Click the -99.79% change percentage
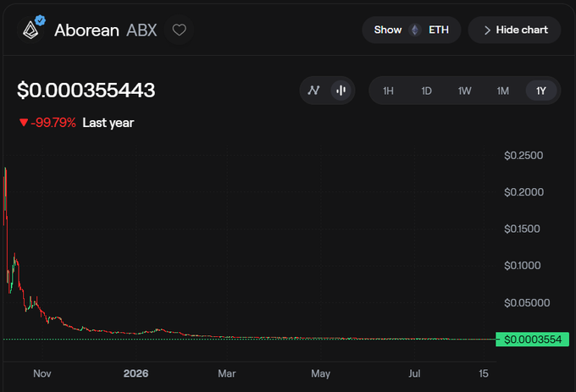This screenshot has height=392, width=576. (53, 123)
